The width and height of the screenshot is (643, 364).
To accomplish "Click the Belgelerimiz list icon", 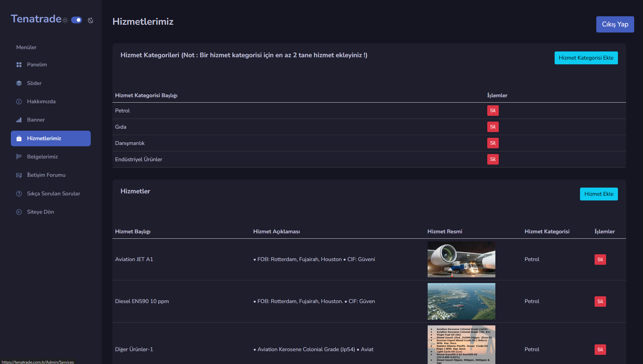I will tap(19, 157).
